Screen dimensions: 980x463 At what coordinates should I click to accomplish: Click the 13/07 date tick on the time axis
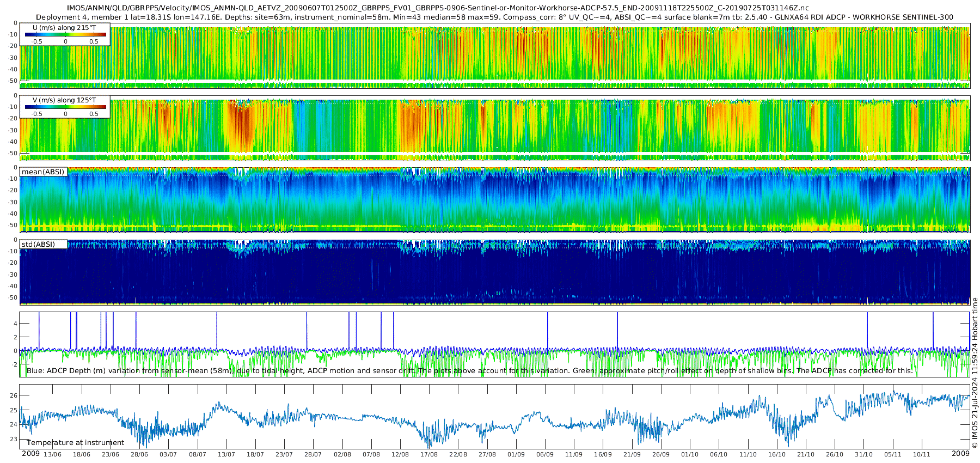coord(226,454)
